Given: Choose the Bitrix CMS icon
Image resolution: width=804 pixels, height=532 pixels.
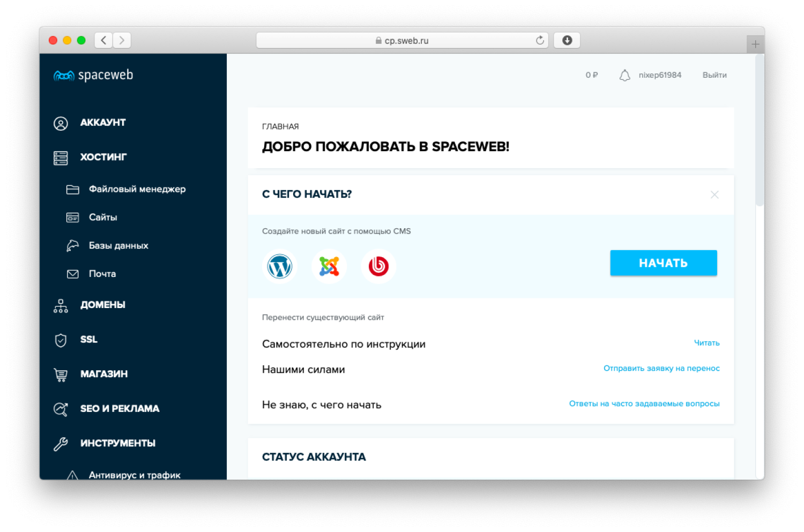Looking at the screenshot, I should point(378,266).
